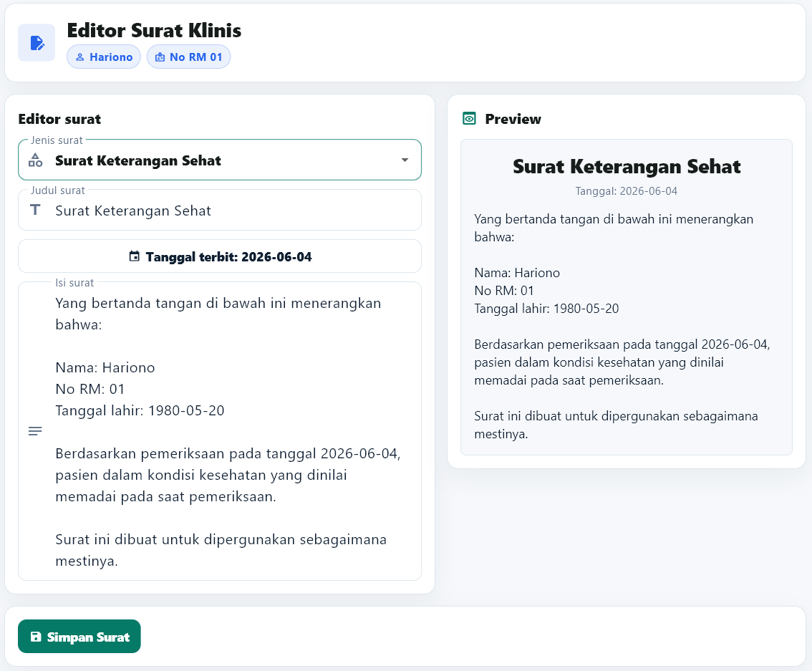812x671 pixels.
Task: Click preview text Surat ini dibuat untuk
Action: 617,425
